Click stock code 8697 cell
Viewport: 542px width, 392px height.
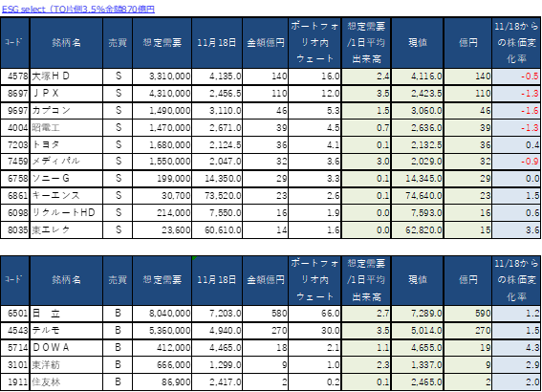pos(15,94)
